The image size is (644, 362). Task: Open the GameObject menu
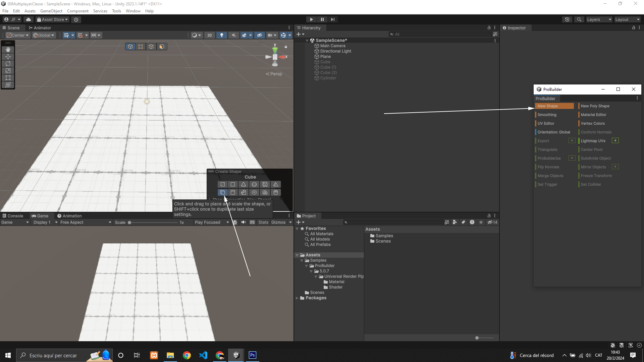(51, 11)
